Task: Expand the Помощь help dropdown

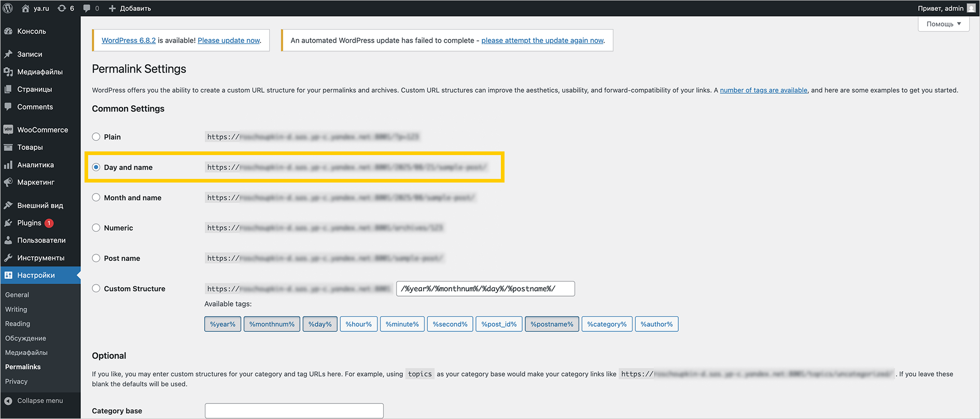Action: 943,24
